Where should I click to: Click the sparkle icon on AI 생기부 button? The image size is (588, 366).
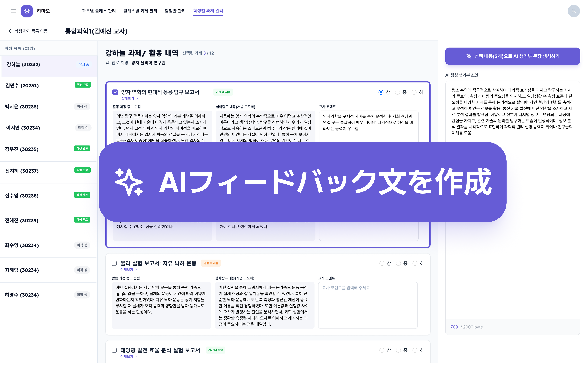click(x=469, y=56)
